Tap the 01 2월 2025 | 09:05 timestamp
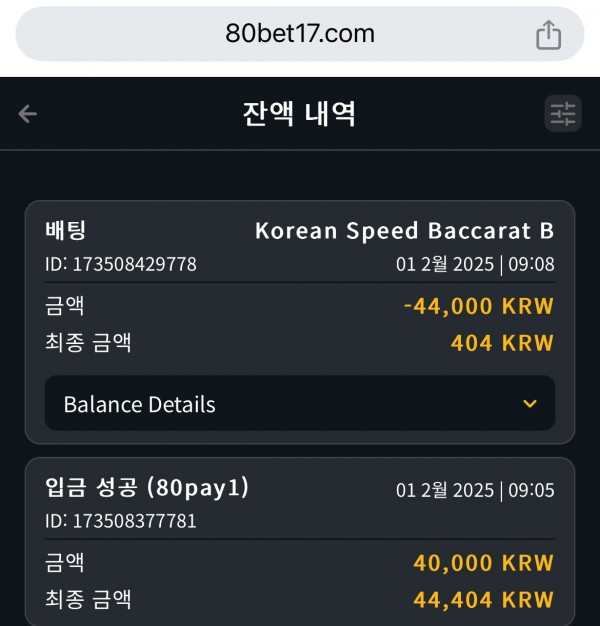The image size is (600, 626). (x=475, y=490)
